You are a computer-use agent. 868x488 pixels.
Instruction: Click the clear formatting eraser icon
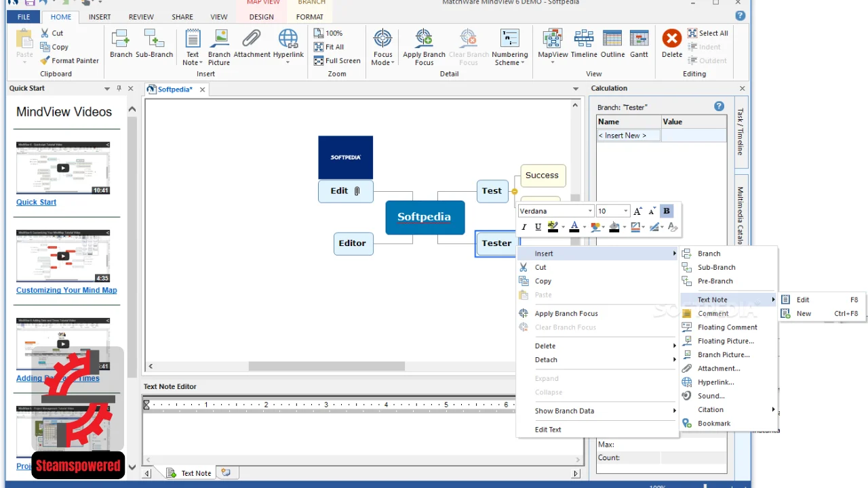[x=673, y=227]
